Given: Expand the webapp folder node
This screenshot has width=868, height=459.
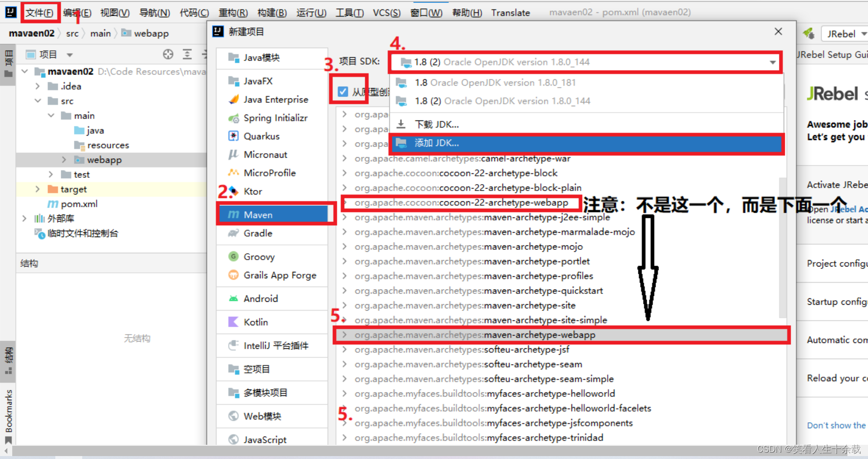Looking at the screenshot, I should click(64, 160).
